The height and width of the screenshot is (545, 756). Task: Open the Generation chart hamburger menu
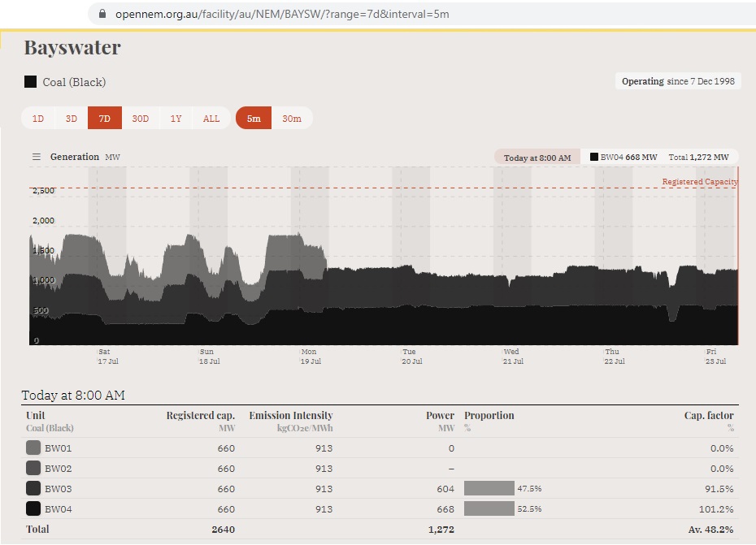[x=36, y=157]
